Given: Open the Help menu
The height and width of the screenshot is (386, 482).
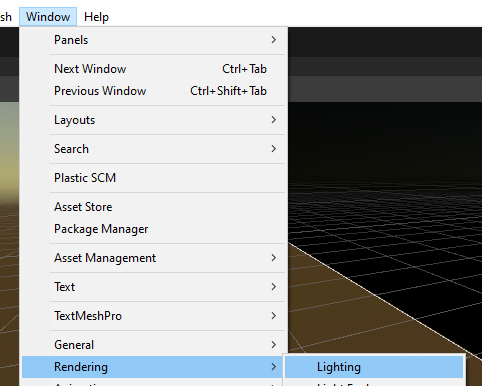Looking at the screenshot, I should pyautogui.click(x=96, y=17).
